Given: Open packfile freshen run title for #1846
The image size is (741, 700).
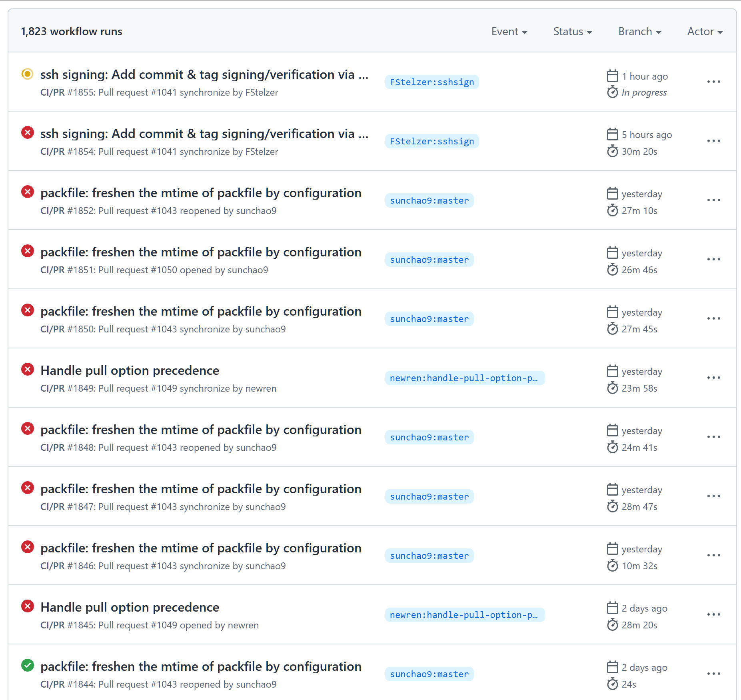Looking at the screenshot, I should tap(201, 548).
